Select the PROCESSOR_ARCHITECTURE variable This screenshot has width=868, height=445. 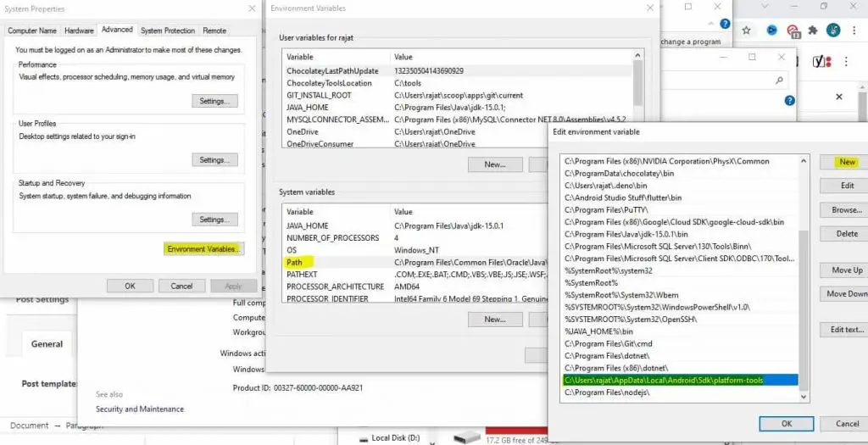point(415,286)
